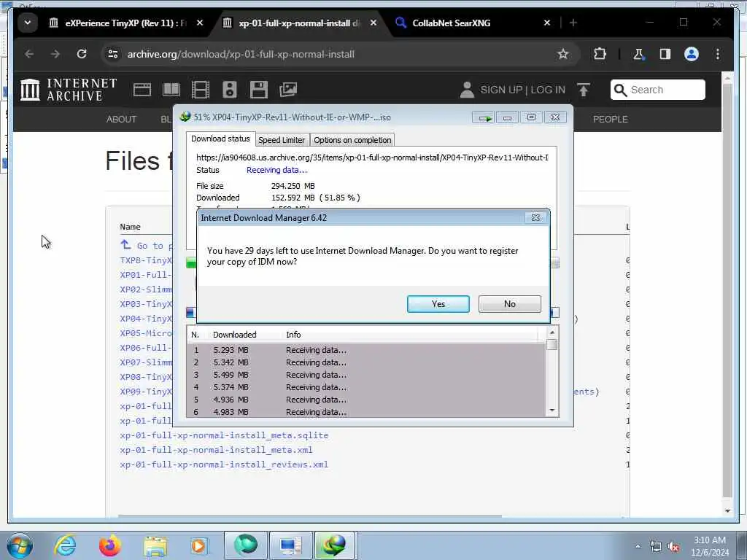Open Options on completion tab
The width and height of the screenshot is (747, 560).
[x=352, y=140]
